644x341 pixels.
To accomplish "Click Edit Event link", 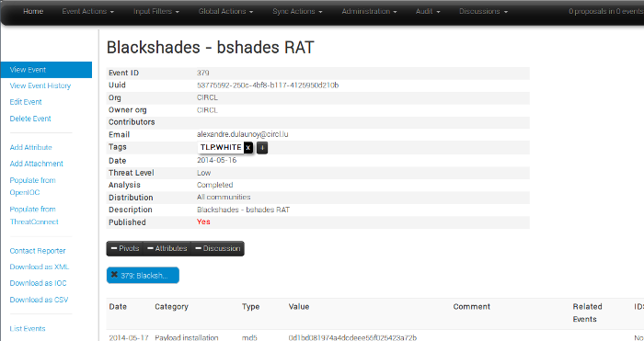I will 26,102.
